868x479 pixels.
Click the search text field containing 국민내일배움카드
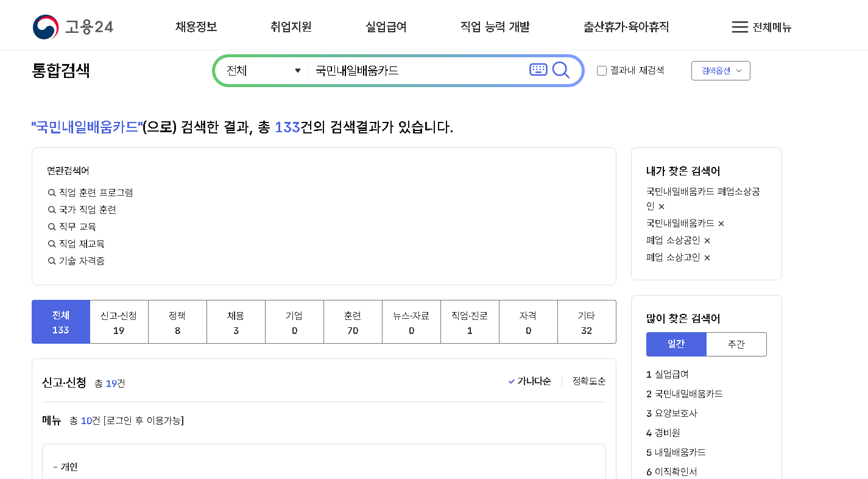point(417,71)
